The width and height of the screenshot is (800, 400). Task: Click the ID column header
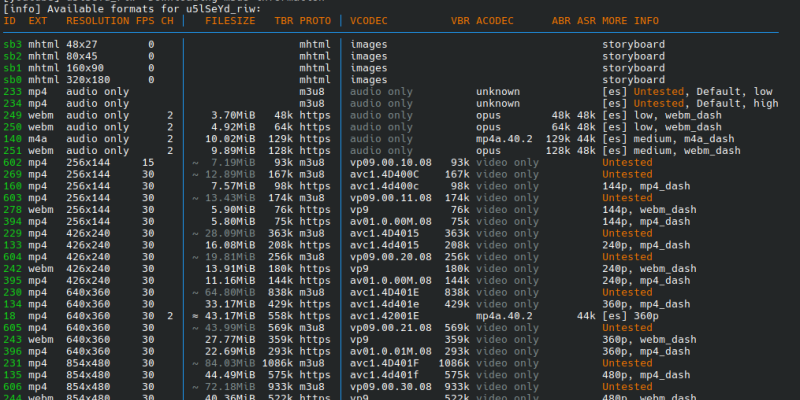click(x=10, y=20)
